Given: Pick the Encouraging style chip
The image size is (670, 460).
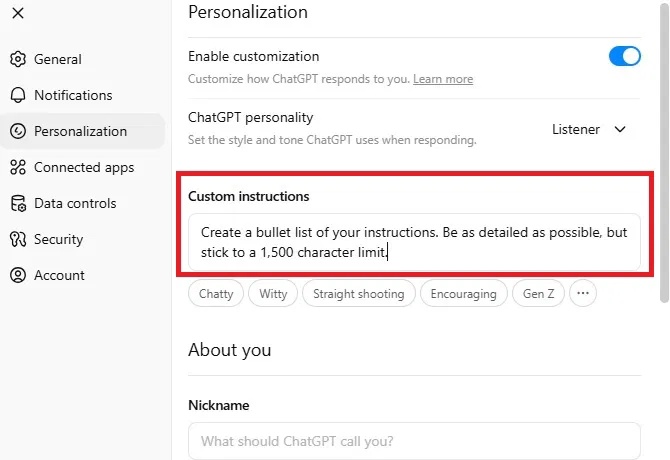Looking at the screenshot, I should point(464,294).
